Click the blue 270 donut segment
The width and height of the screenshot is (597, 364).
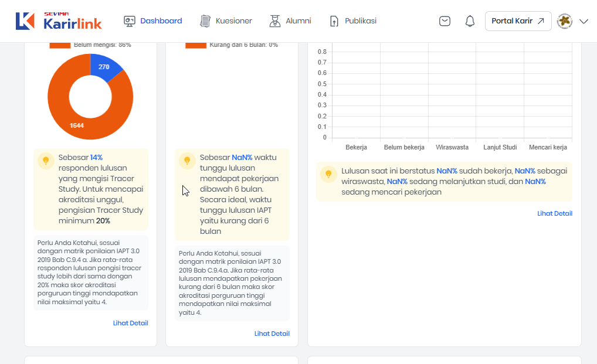coord(104,66)
